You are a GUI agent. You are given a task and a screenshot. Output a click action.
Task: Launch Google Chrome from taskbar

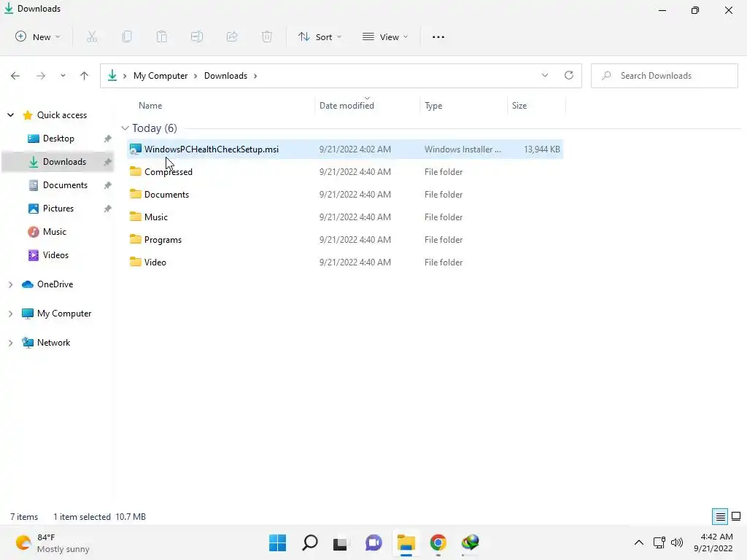point(438,542)
